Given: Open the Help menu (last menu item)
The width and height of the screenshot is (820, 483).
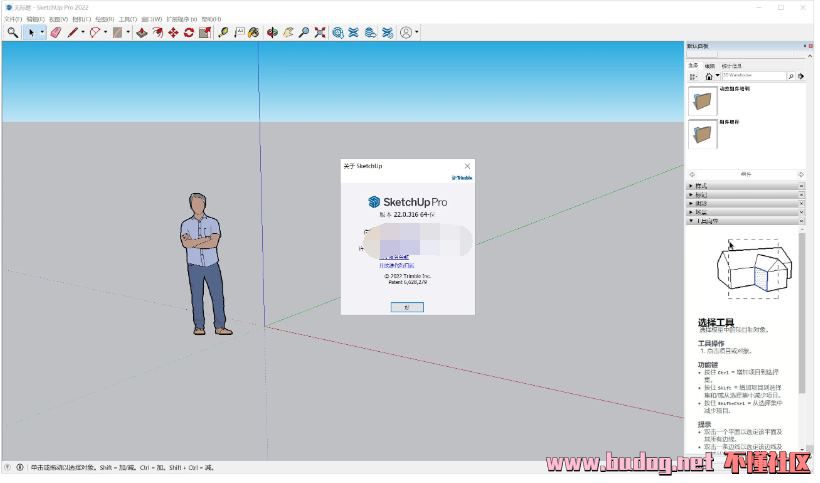Looking at the screenshot, I should [x=211, y=19].
